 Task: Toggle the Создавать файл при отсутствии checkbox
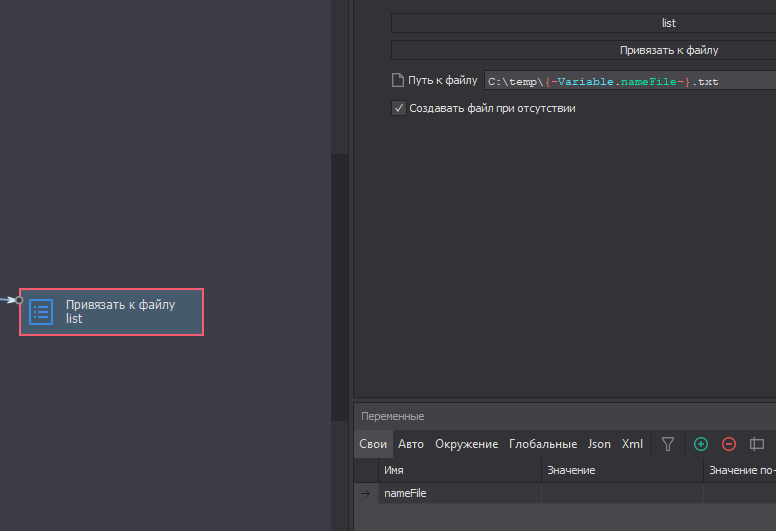399,108
